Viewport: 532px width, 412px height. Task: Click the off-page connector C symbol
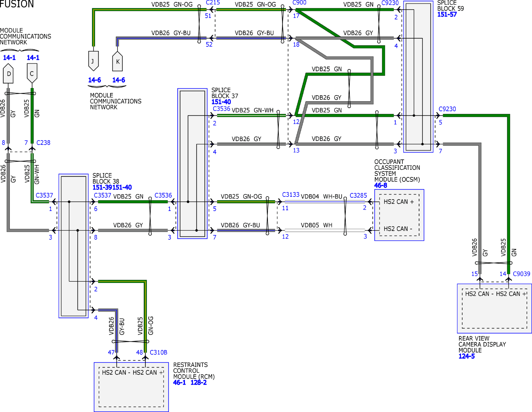(x=32, y=73)
